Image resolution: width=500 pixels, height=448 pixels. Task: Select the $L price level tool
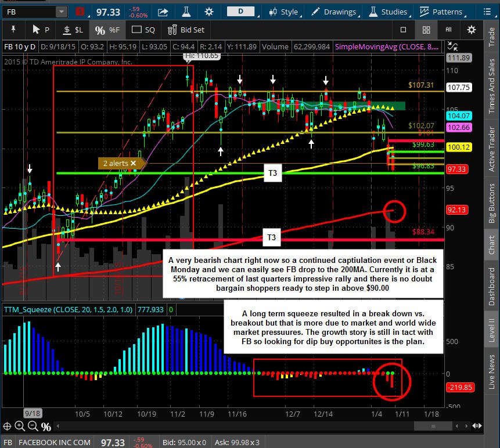tap(73, 30)
